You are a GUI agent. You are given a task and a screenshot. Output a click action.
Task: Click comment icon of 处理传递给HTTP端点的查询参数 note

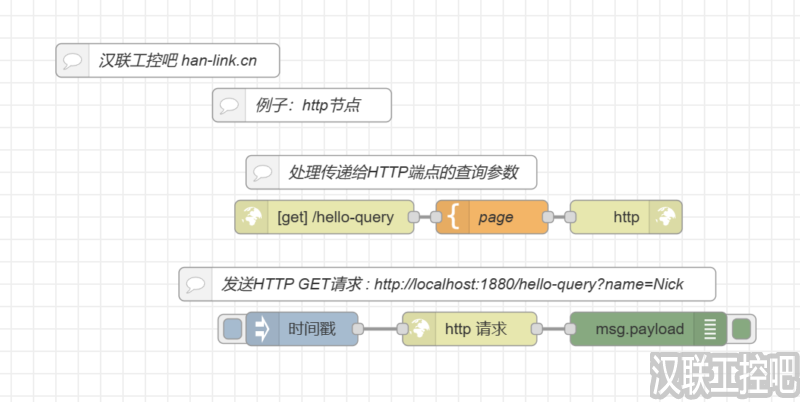(x=263, y=172)
